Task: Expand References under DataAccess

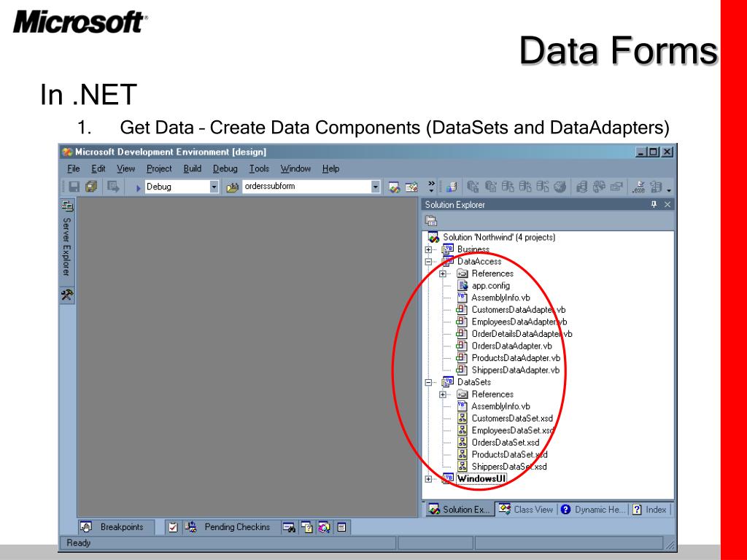Action: [443, 274]
